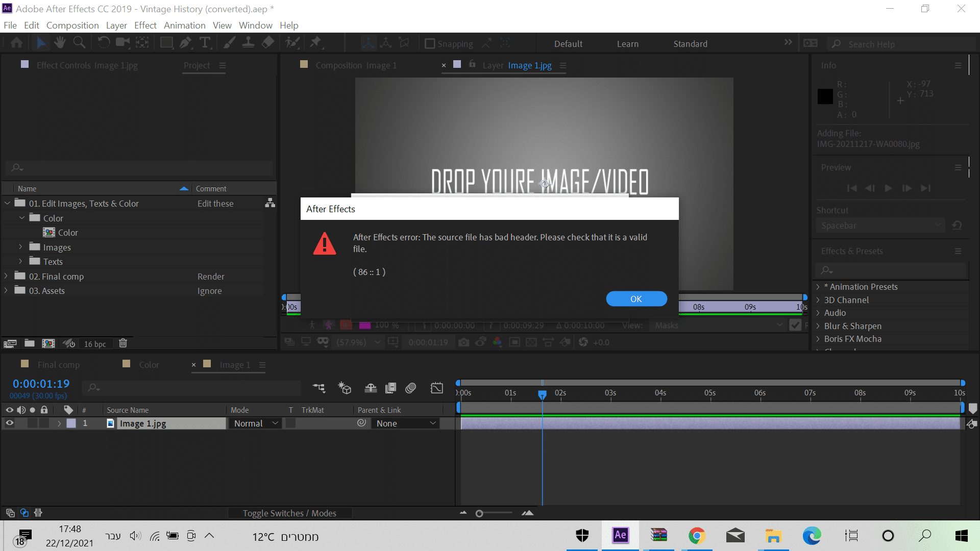Click the trash delete icon in Project panel
Screen dimensions: 980x551
pyautogui.click(x=123, y=343)
